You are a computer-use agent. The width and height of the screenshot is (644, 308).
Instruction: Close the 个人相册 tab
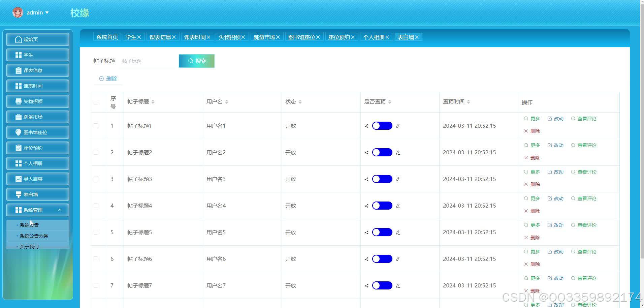coord(387,37)
